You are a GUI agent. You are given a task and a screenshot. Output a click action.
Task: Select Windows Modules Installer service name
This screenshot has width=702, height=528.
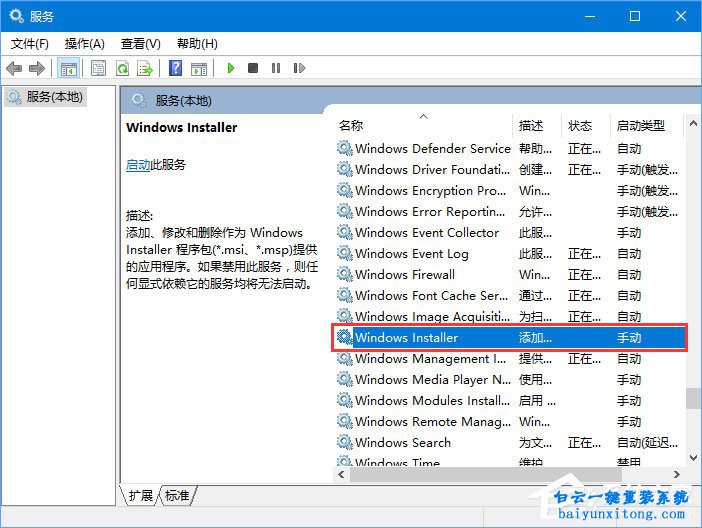(x=432, y=400)
